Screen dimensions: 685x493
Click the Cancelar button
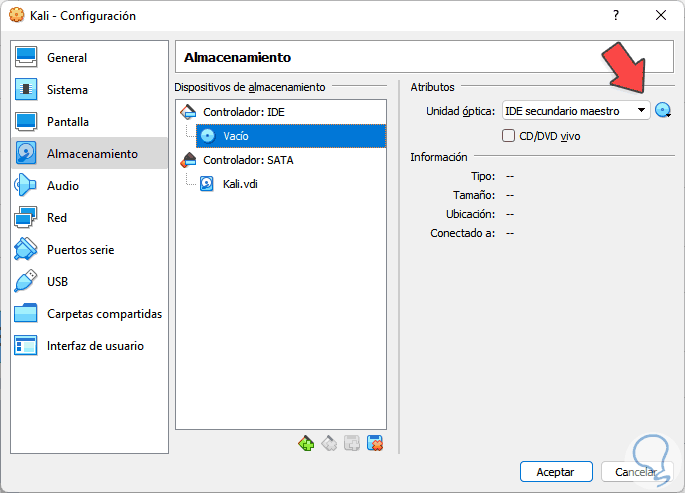[x=636, y=471]
